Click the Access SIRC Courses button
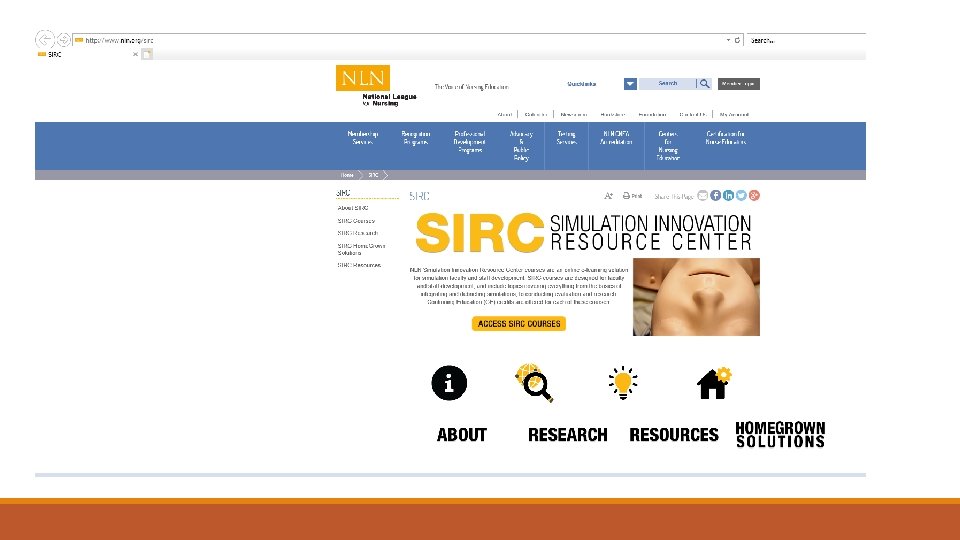Screen dimensions: 960x540 pyautogui.click(x=519, y=323)
